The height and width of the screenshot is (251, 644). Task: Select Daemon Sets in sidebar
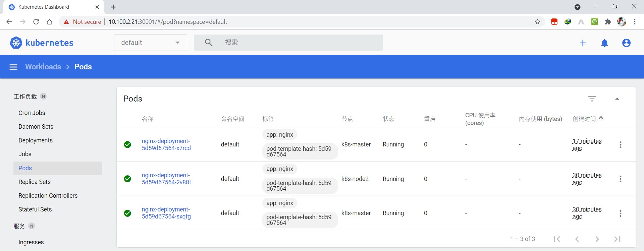[x=36, y=127]
